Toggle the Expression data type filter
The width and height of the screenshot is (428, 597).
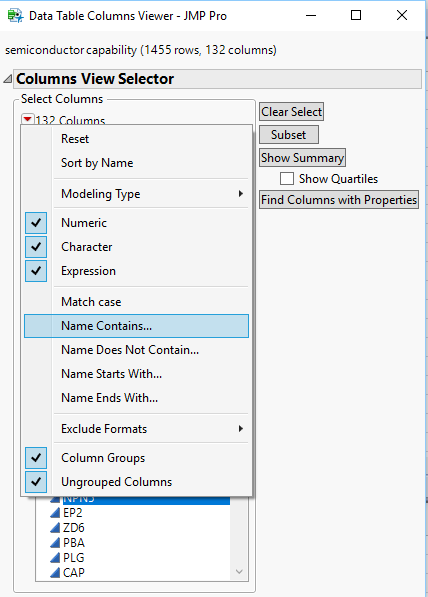click(x=36, y=271)
